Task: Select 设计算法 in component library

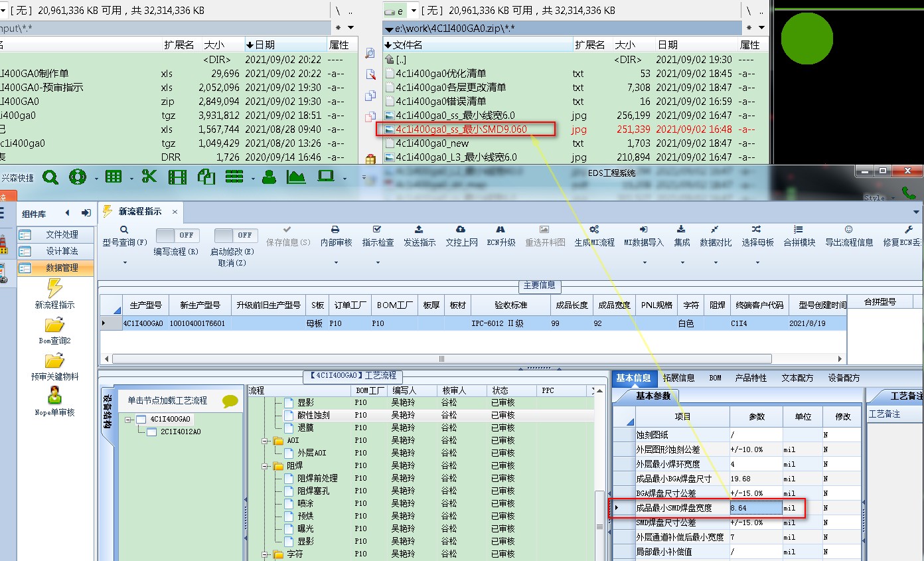Action: tap(56, 251)
